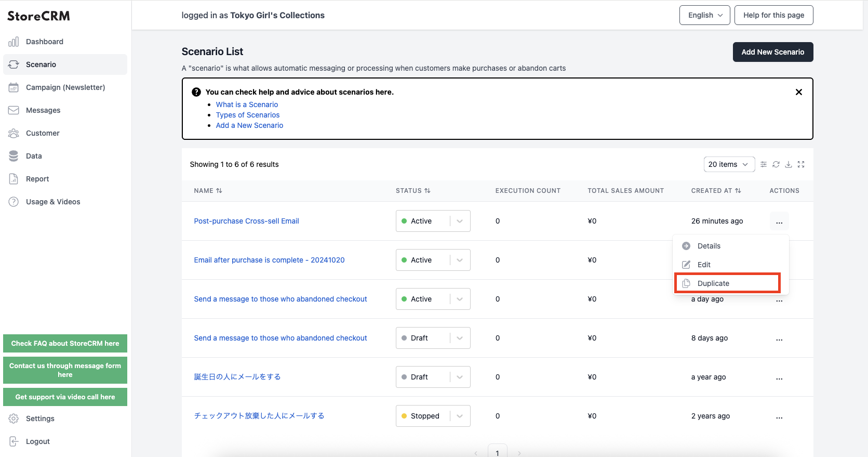Open the Stopped status dropdown

point(433,416)
